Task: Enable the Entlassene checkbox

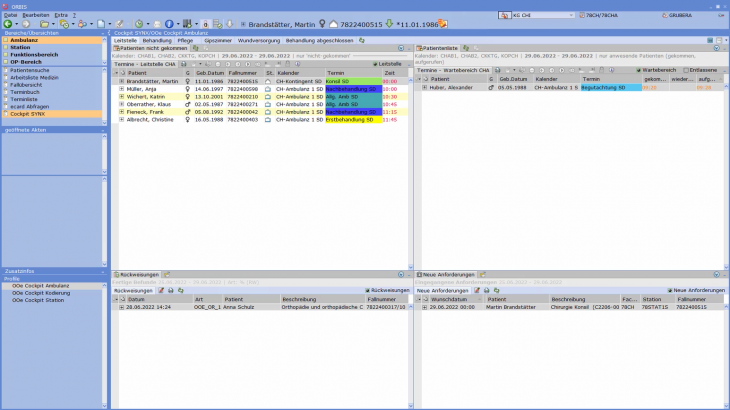Action: tap(684, 70)
